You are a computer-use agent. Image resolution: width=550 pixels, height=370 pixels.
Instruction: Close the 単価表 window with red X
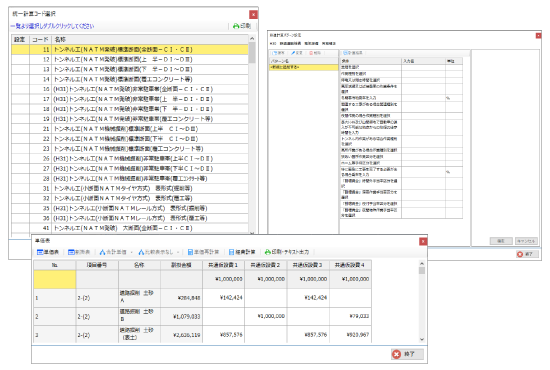[x=423, y=241]
